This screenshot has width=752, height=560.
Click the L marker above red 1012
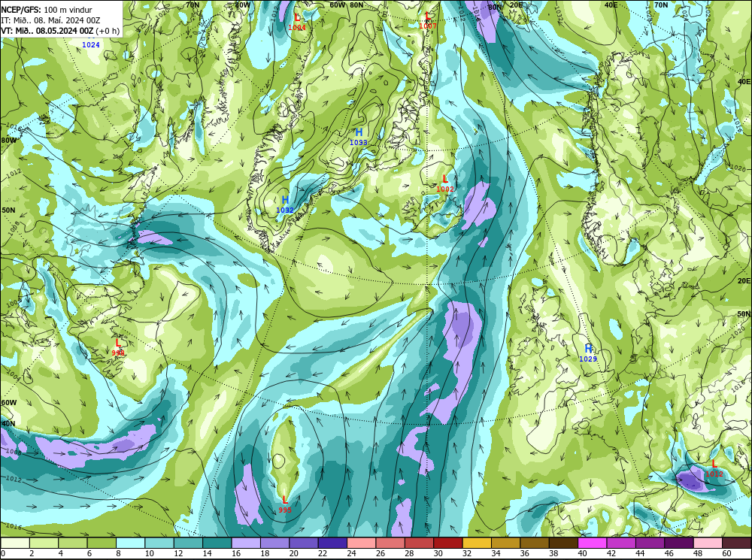pyautogui.click(x=714, y=464)
